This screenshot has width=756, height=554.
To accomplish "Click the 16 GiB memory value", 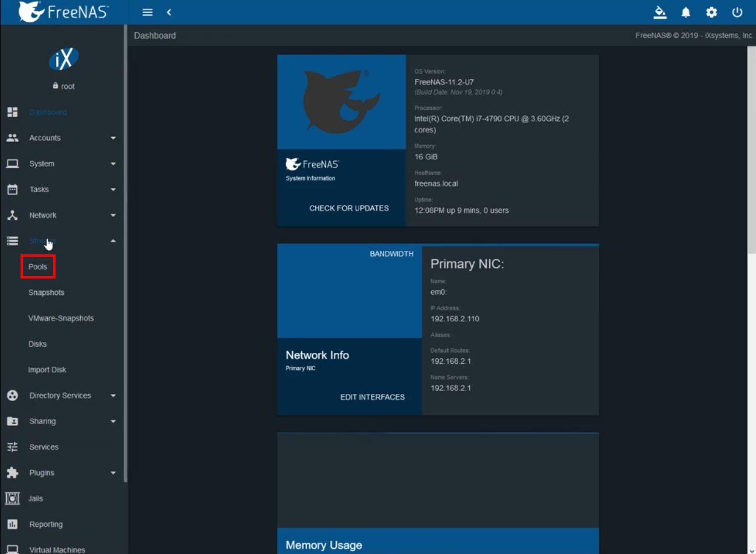I will pyautogui.click(x=426, y=157).
